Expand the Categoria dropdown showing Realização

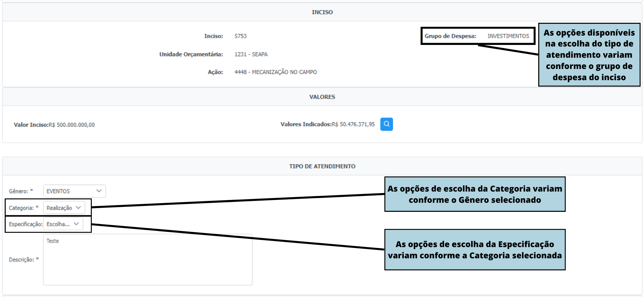[64, 208]
